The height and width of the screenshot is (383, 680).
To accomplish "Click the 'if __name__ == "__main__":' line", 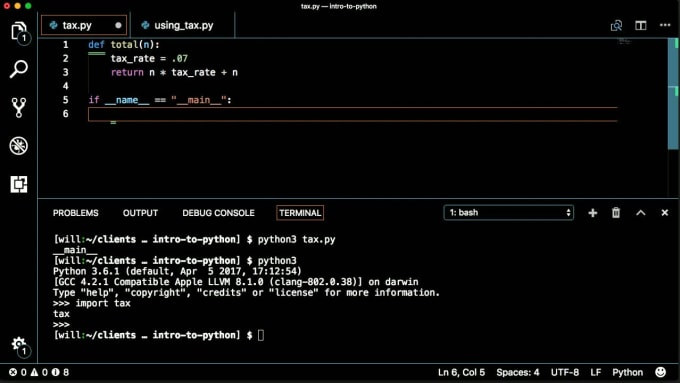I will point(160,100).
